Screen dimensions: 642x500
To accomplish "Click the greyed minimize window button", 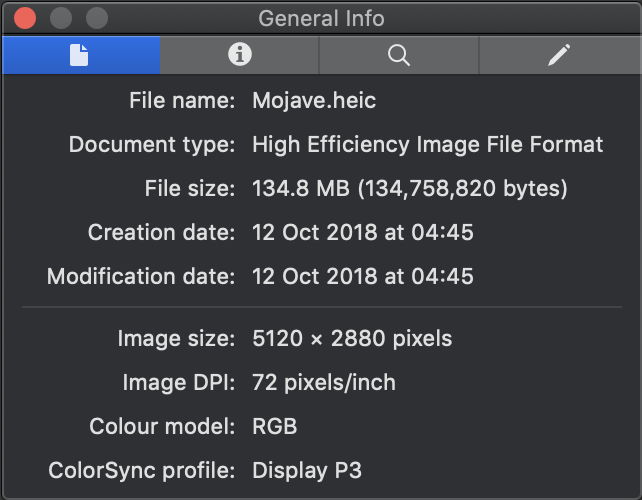I will 61,18.
